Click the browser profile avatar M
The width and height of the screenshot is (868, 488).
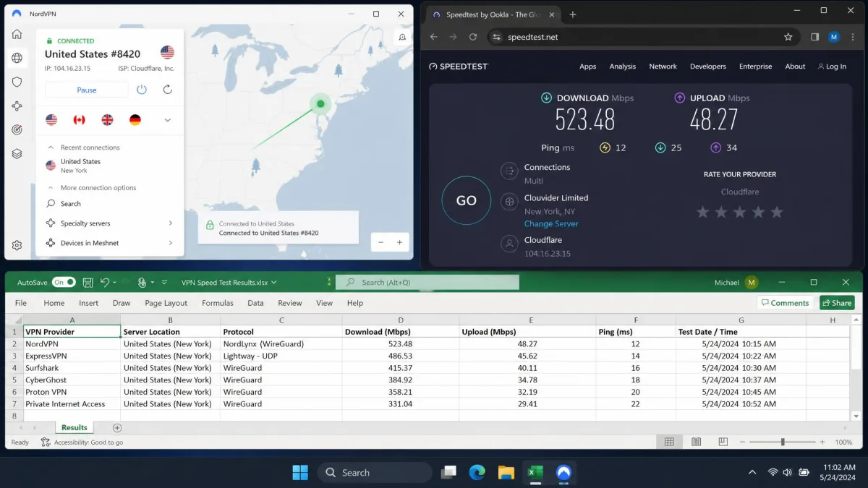834,37
